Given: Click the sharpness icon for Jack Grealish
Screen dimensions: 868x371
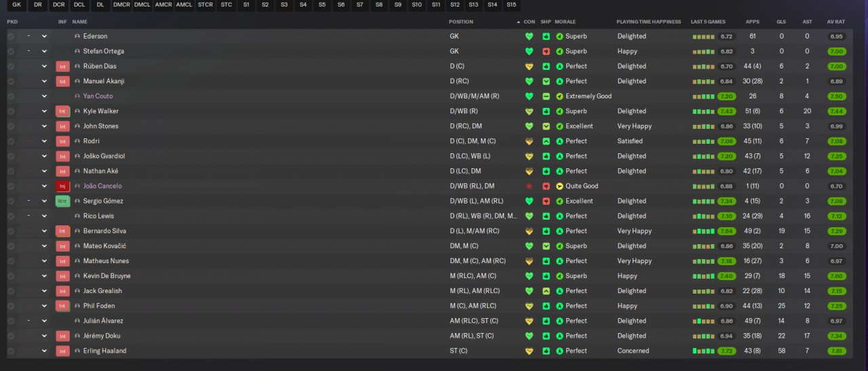Looking at the screenshot, I should click(x=546, y=291).
